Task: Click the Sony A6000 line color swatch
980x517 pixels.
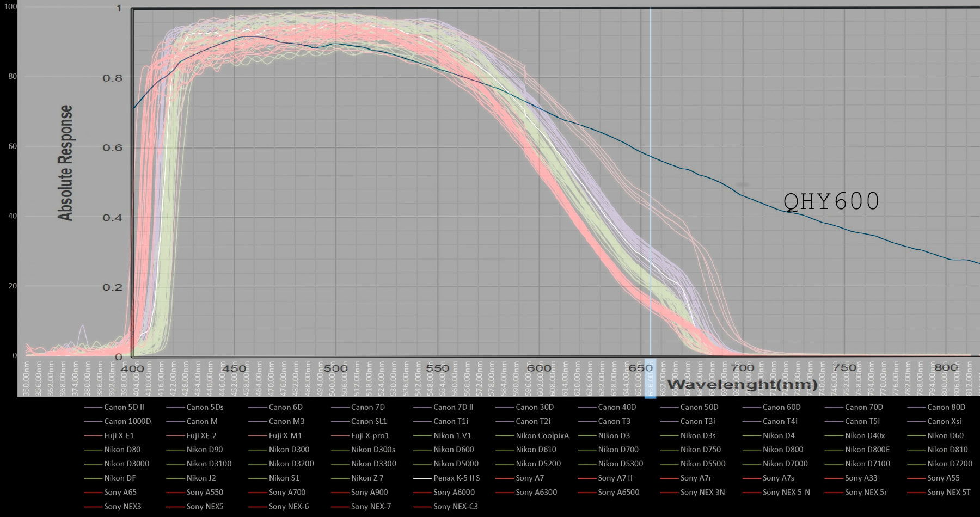Action: (x=422, y=493)
